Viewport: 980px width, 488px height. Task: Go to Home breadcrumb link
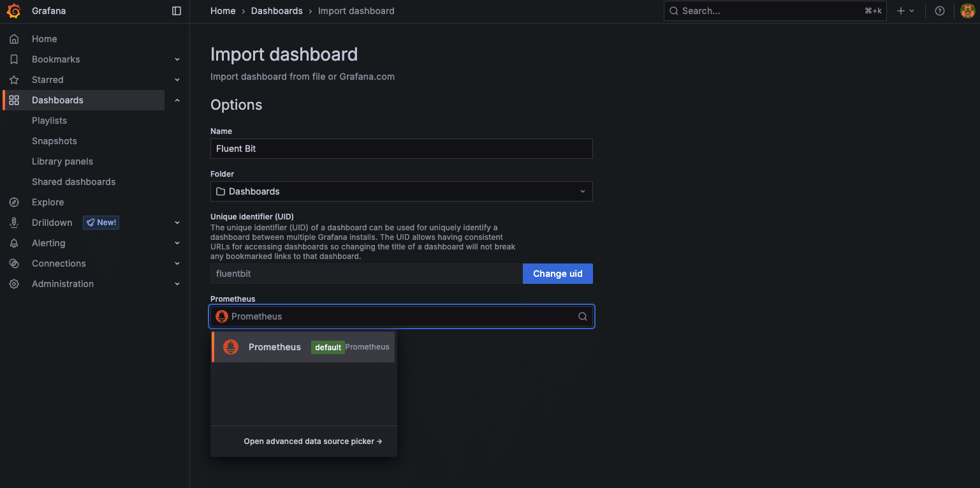click(223, 11)
